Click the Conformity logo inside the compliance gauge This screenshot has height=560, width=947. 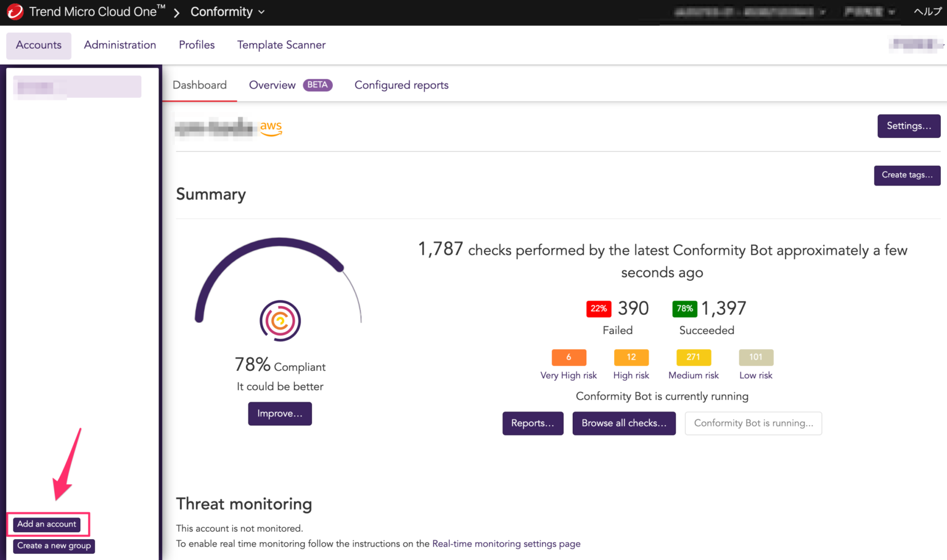point(280,320)
